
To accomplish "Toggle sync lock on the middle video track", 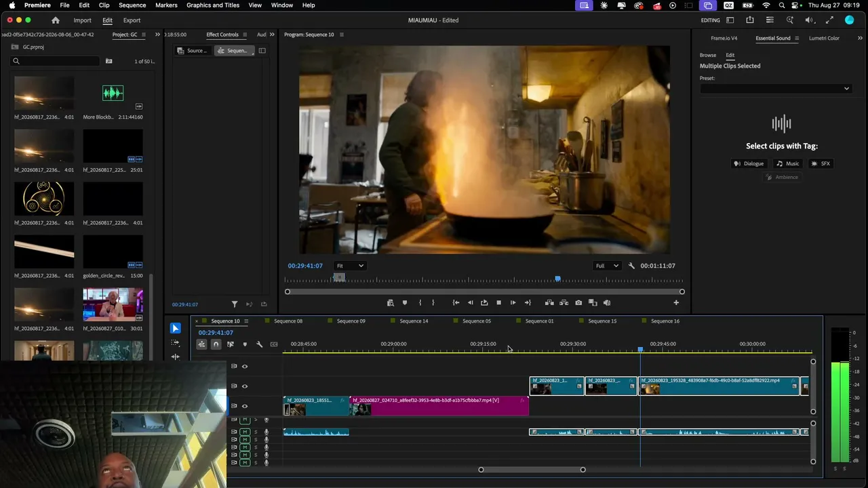I will click(234, 386).
